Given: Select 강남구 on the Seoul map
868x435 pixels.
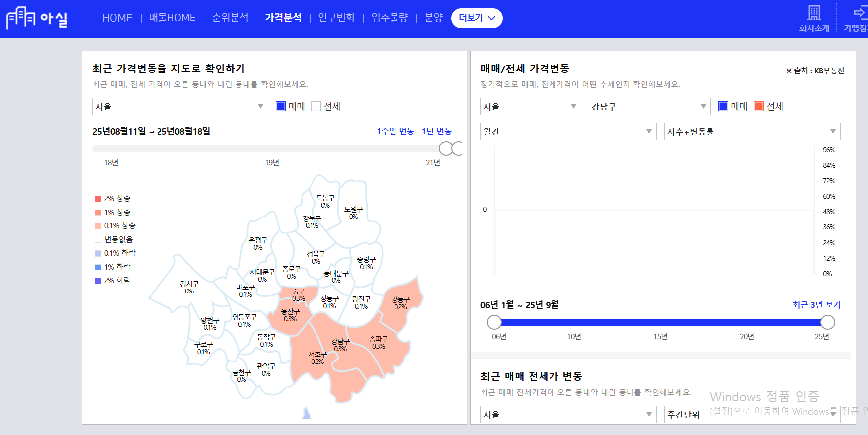Looking at the screenshot, I should click(x=340, y=345).
